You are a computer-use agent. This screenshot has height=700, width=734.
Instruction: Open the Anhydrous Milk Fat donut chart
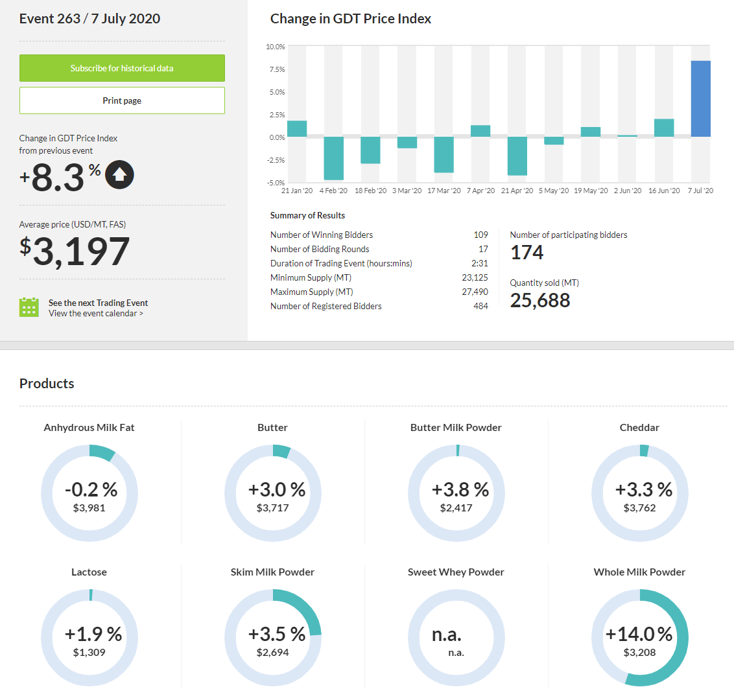pyautogui.click(x=89, y=494)
